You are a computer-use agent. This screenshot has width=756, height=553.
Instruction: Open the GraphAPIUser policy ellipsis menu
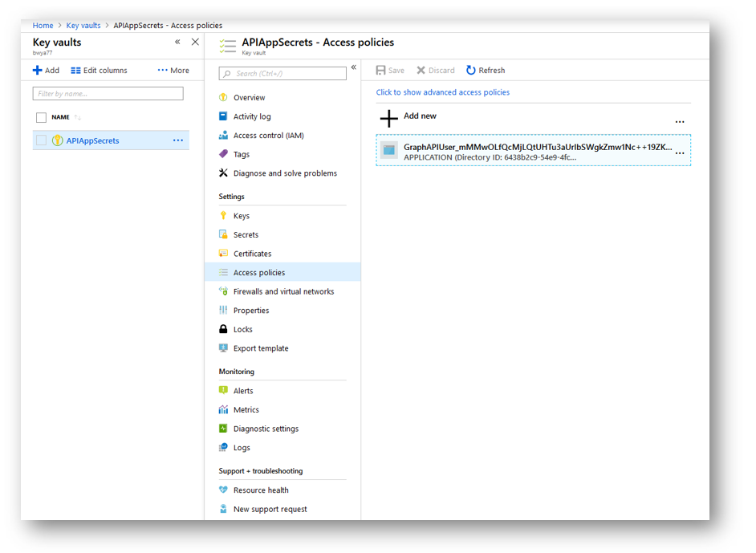(x=680, y=152)
